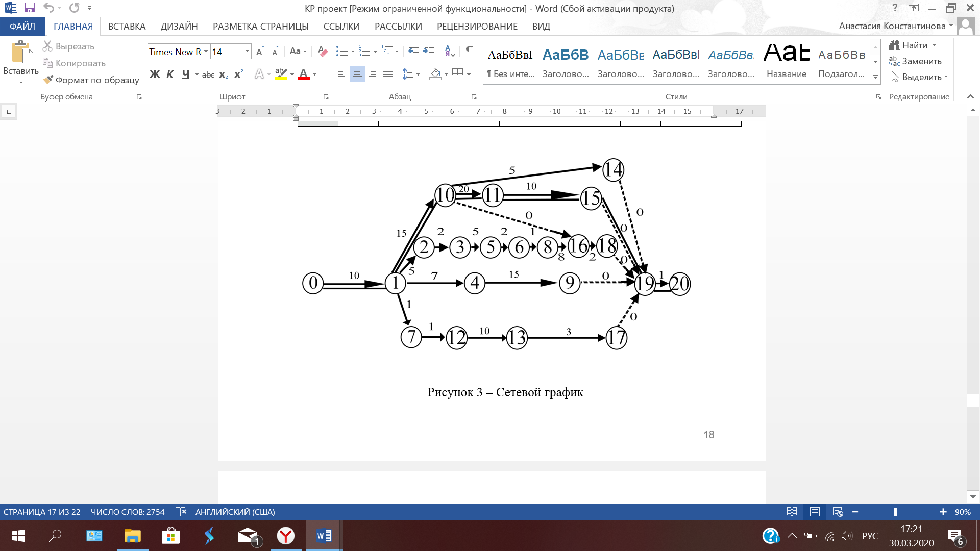The height and width of the screenshot is (551, 980).
Task: Open Yandex Browser from the taskbar
Action: 286,536
